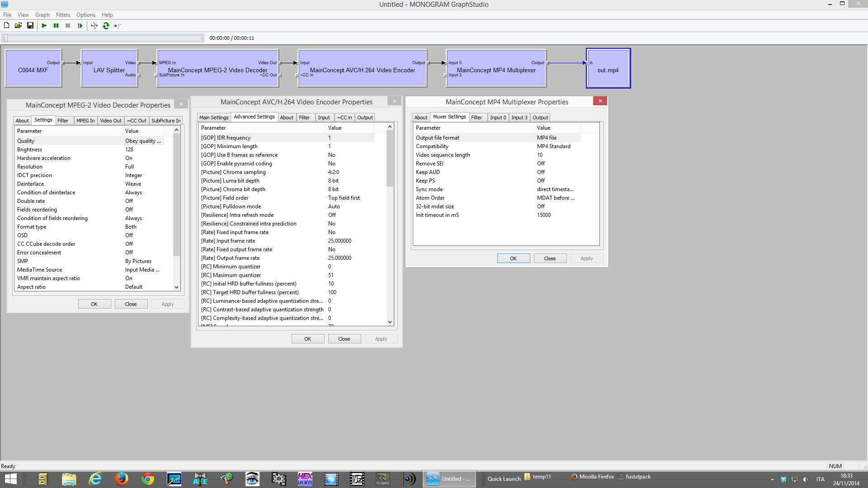Click the seek bar slider handle
The height and width of the screenshot is (488, 868).
(6, 38)
